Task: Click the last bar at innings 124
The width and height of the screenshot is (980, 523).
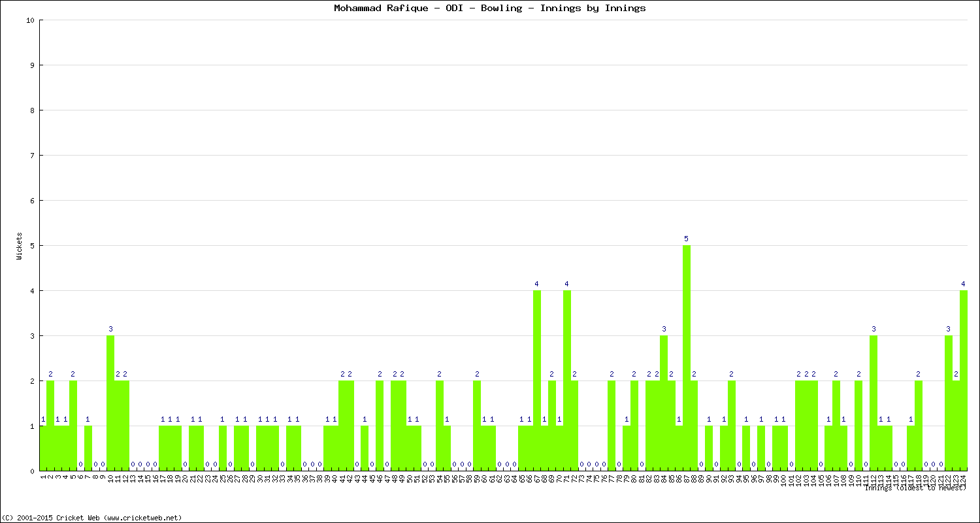Action: point(964,380)
